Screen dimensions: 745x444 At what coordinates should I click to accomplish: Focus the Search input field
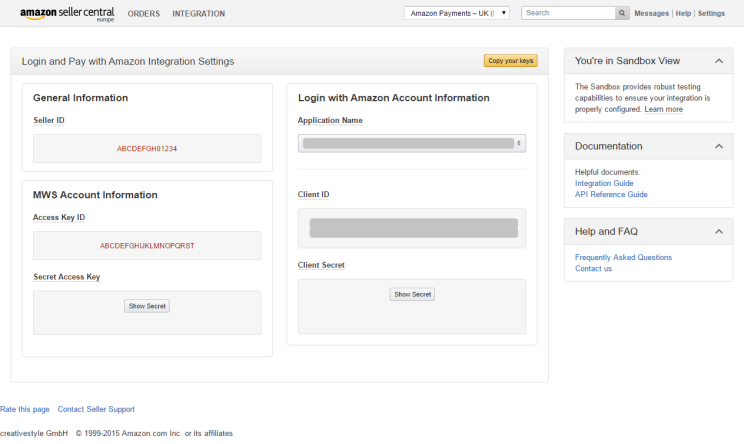coord(569,13)
